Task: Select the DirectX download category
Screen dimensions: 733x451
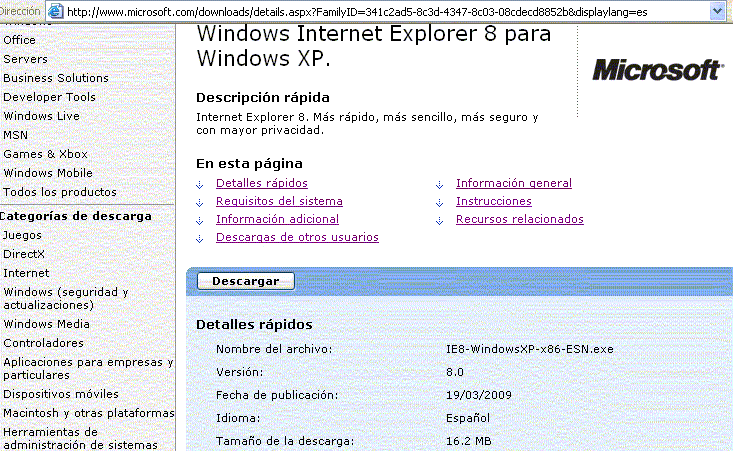Action: 24,254
